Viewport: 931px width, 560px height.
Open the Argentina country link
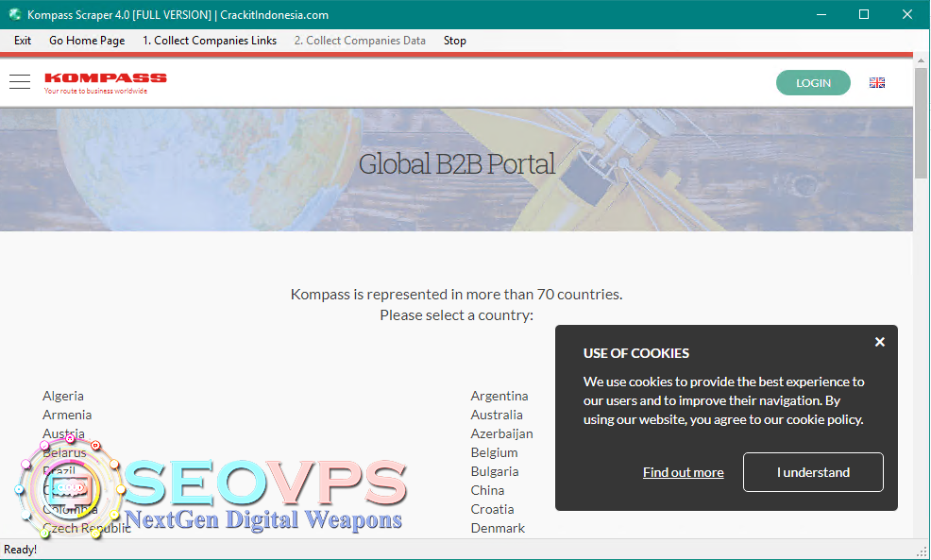[x=499, y=396]
